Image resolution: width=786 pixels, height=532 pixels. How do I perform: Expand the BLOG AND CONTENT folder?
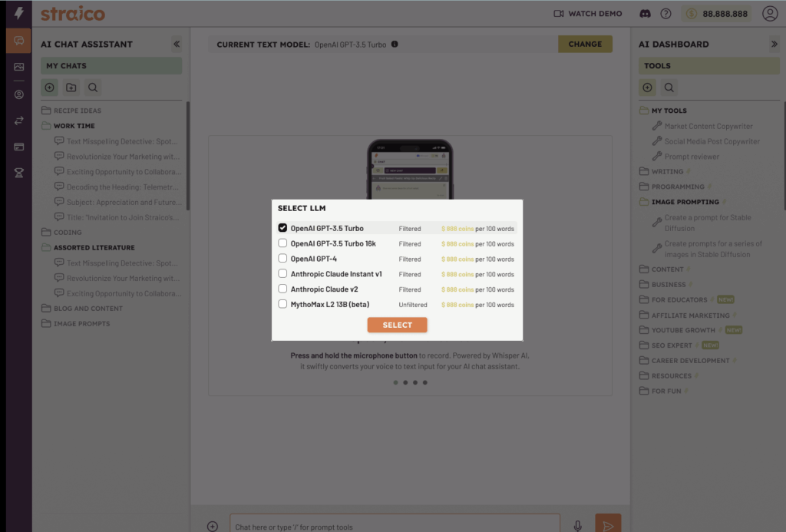tap(82, 309)
